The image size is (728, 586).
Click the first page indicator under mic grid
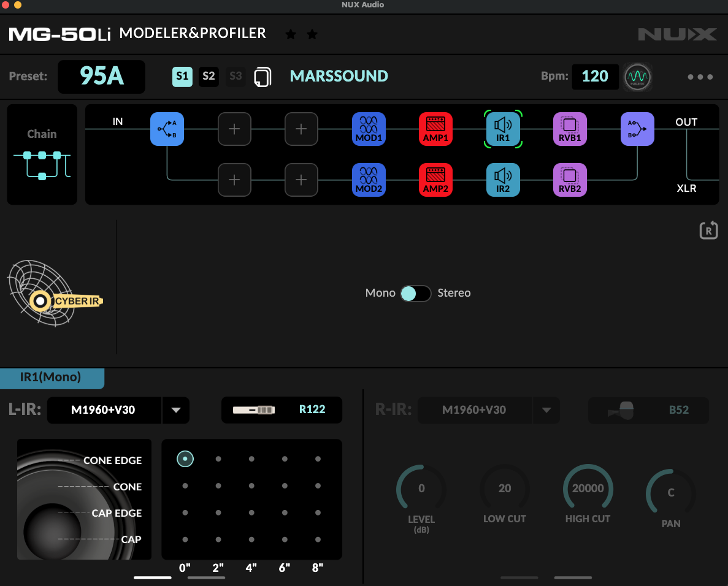(153, 577)
